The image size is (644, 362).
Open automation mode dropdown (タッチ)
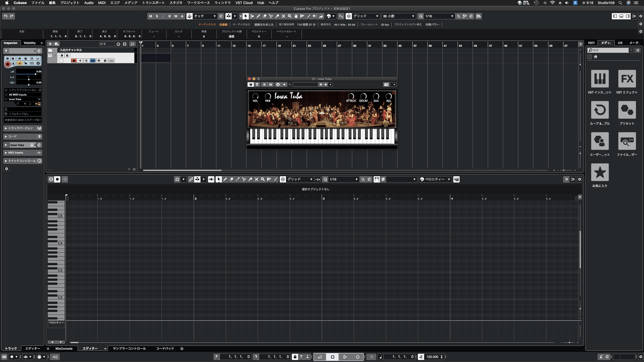click(x=205, y=16)
